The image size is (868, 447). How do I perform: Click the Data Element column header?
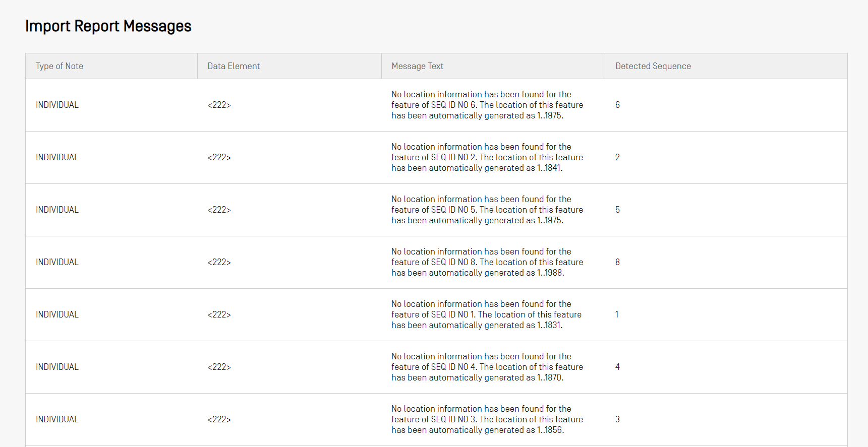[x=234, y=66]
